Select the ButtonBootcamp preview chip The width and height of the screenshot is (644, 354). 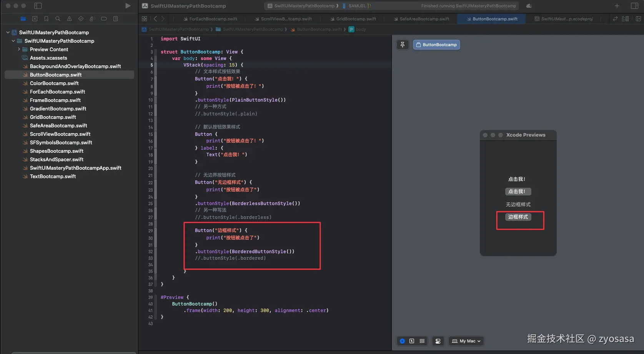coord(436,45)
